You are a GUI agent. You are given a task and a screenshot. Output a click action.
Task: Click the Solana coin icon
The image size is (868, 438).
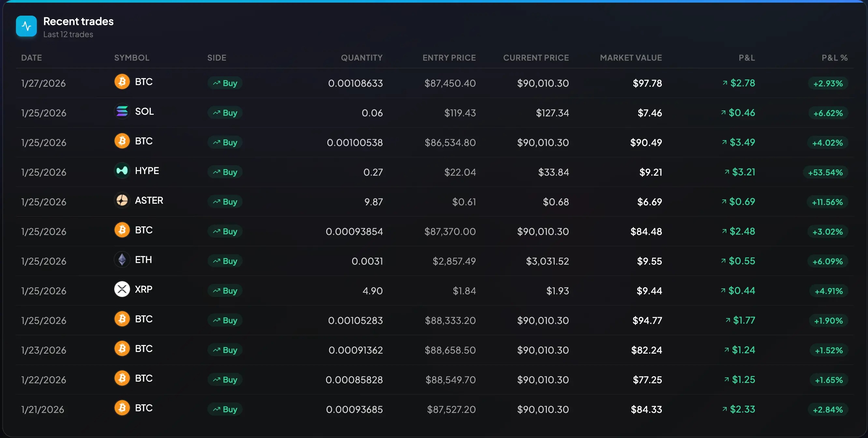coord(122,111)
